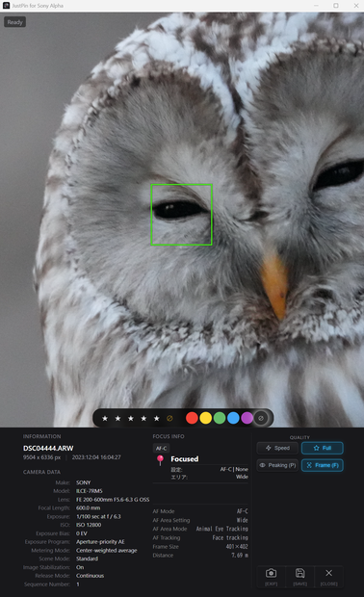Apply the purple color label
Image resolution: width=364 pixels, height=597 pixels.
pos(247,418)
